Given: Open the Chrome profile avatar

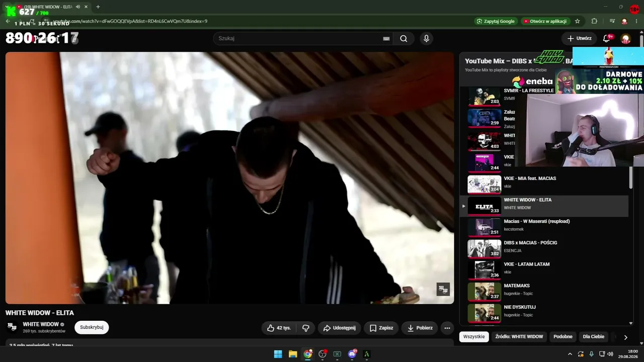Looking at the screenshot, I should [624, 21].
